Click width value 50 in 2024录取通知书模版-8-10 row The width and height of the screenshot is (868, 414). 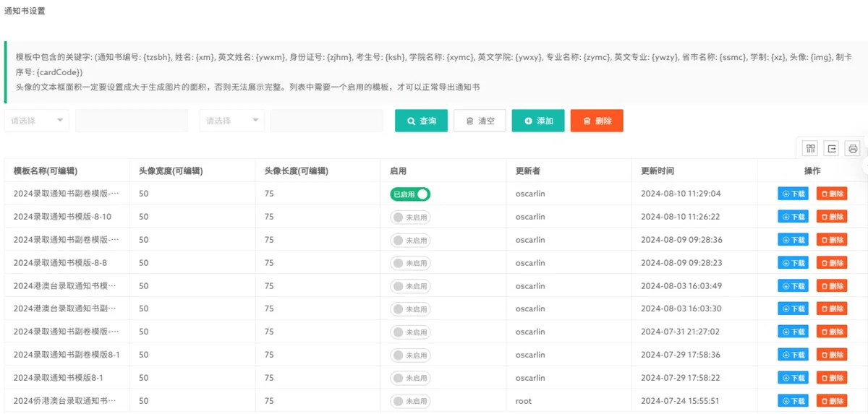coord(144,217)
